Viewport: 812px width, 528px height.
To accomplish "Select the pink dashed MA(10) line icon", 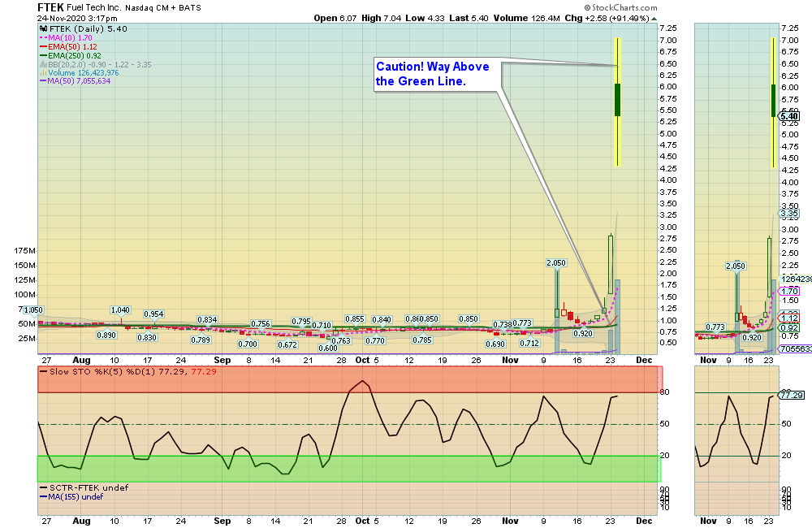I will click(x=43, y=38).
